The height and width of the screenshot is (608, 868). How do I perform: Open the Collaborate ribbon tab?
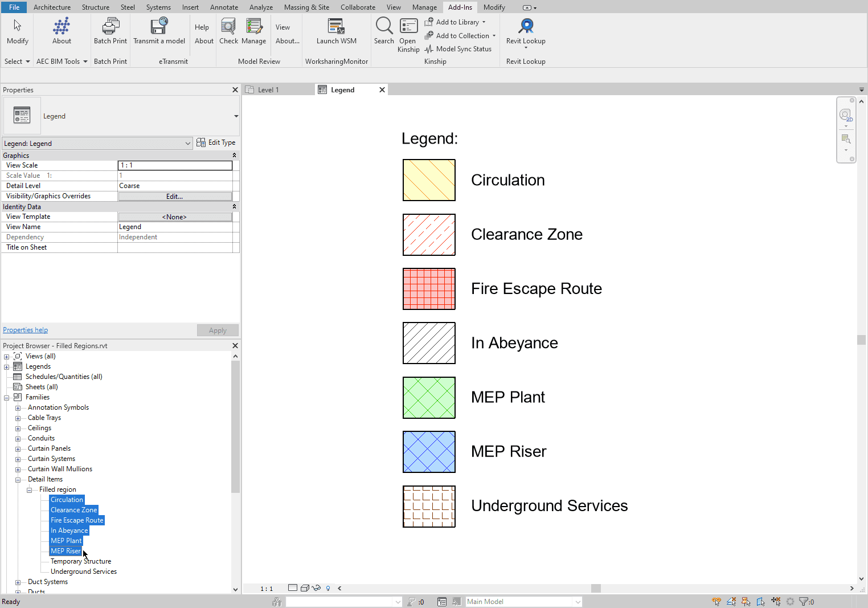(358, 7)
